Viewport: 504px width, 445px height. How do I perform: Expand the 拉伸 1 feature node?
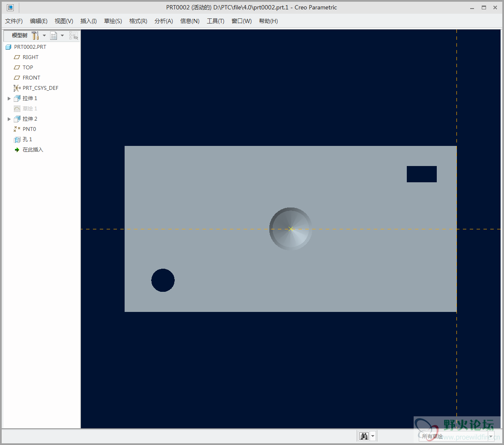[9, 98]
